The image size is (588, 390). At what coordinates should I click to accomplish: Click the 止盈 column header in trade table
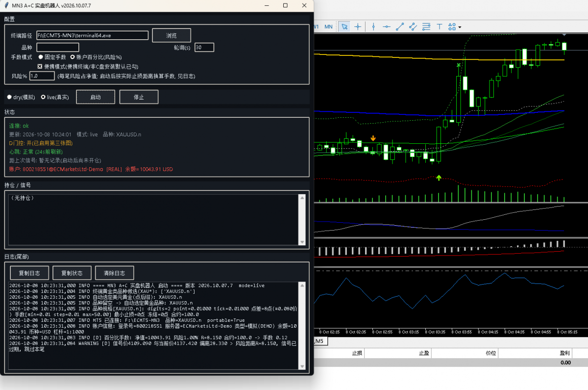pyautogui.click(x=423, y=353)
